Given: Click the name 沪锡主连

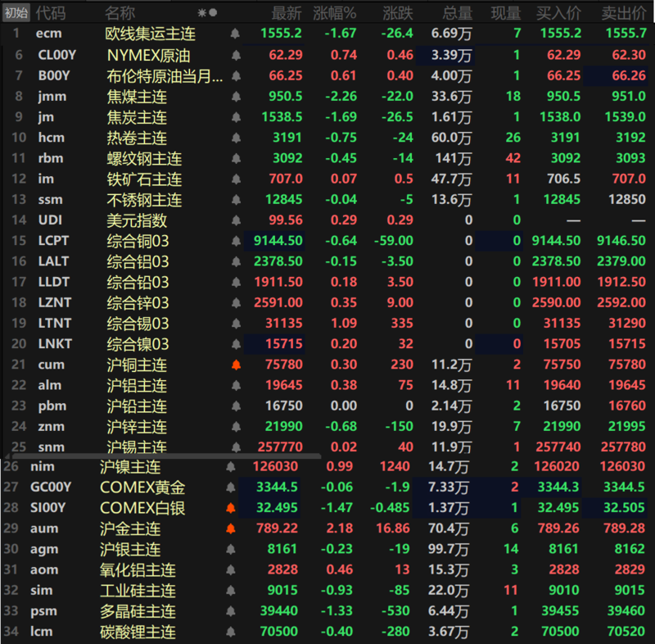Looking at the screenshot, I should [137, 447].
